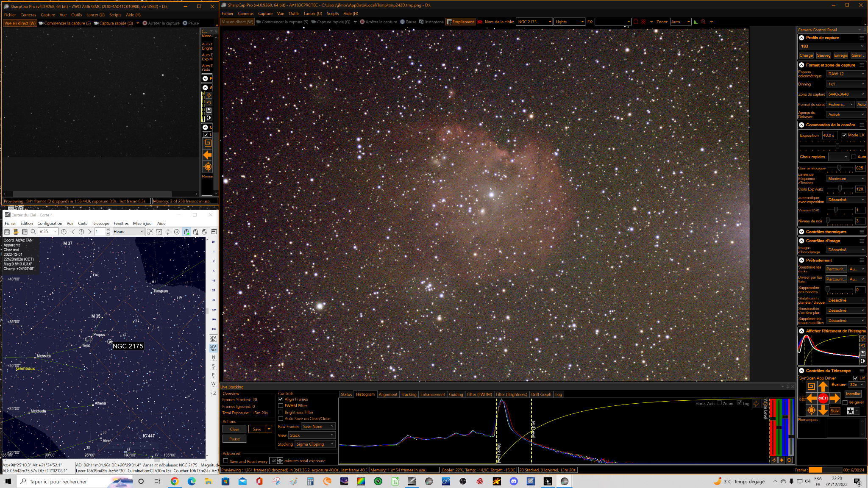Save the histogram stretch with the floppy icon
Viewport: 868px width, 488px height.
click(862, 353)
